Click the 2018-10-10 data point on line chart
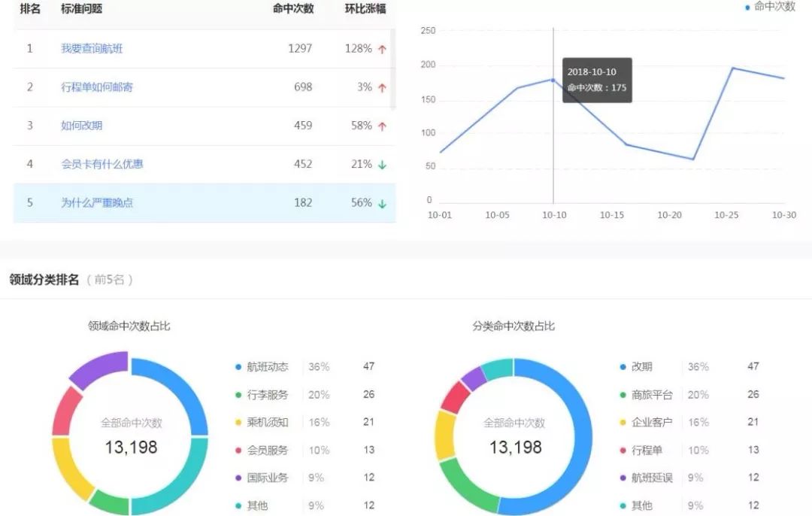The width and height of the screenshot is (812, 516). (x=553, y=80)
